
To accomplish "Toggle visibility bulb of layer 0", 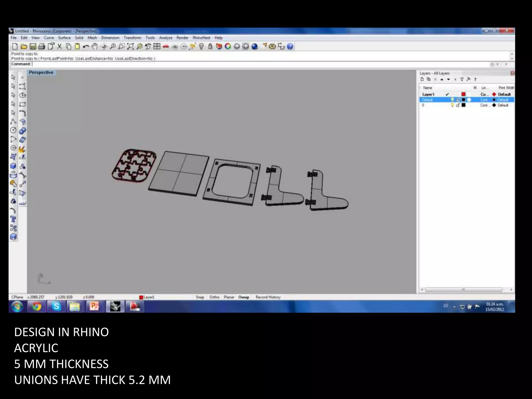I will pos(452,105).
